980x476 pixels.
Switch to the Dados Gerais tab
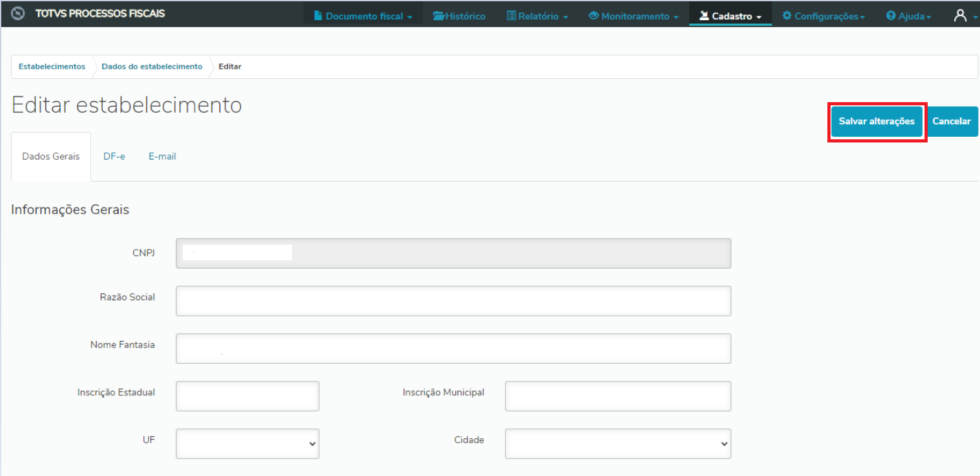tap(51, 156)
